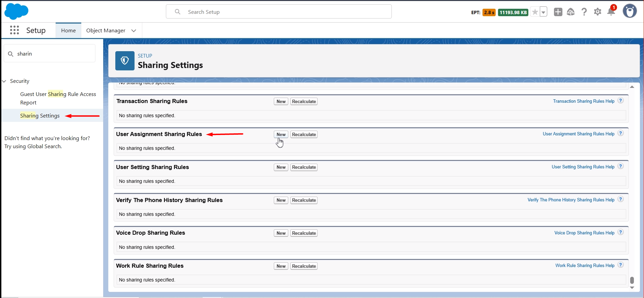
Task: Expand the Object Manager chevron dropdown
Action: 134,31
